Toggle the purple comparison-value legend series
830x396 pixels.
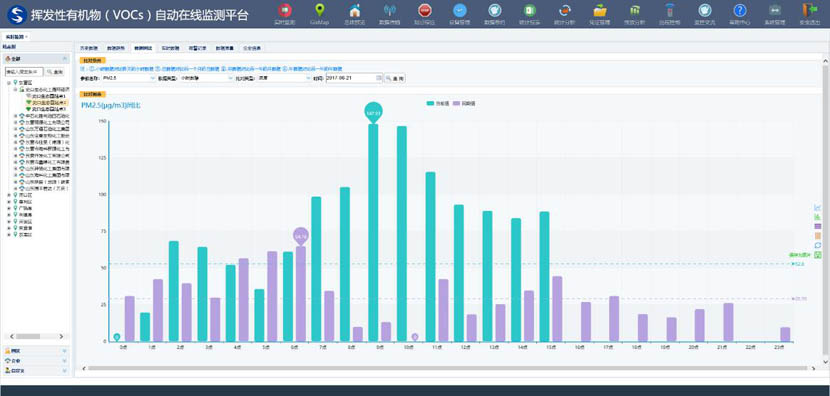[464, 103]
